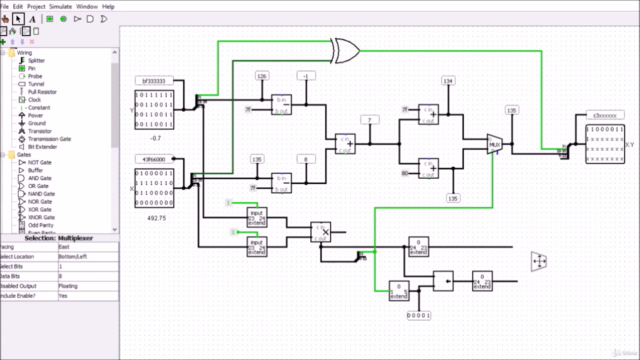Pick the NOT gate tool in toolbar

[77, 19]
